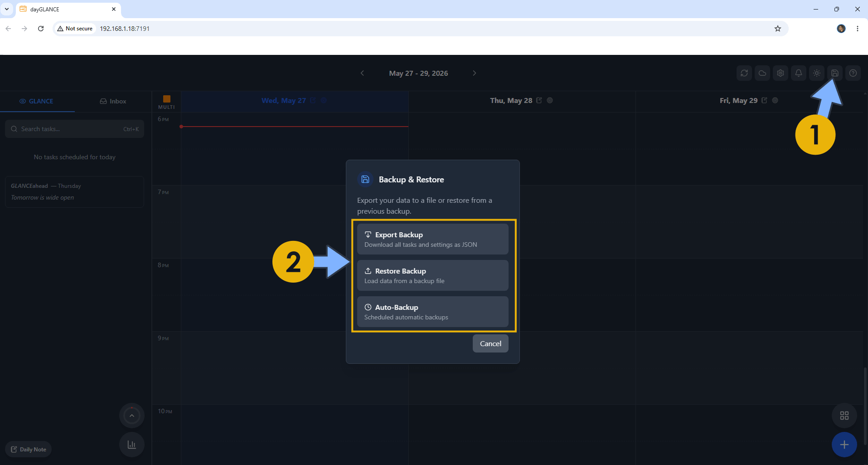Click the Not secure site info chip
The width and height of the screenshot is (868, 465).
(75, 29)
